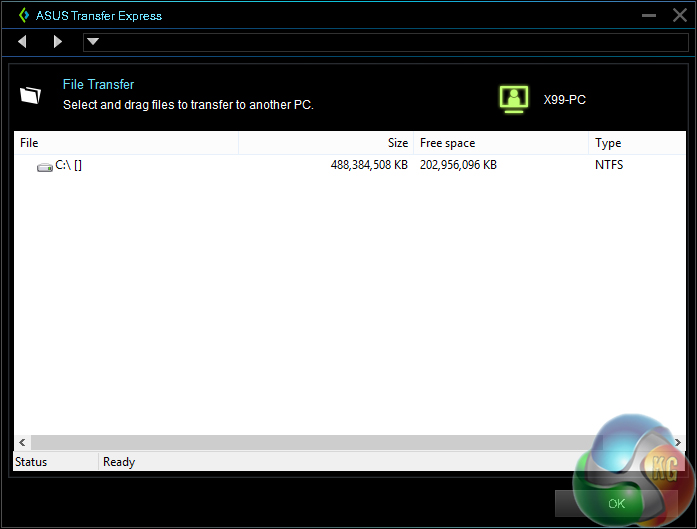697x529 pixels.
Task: Click the C: drive disk icon
Action: point(44,167)
